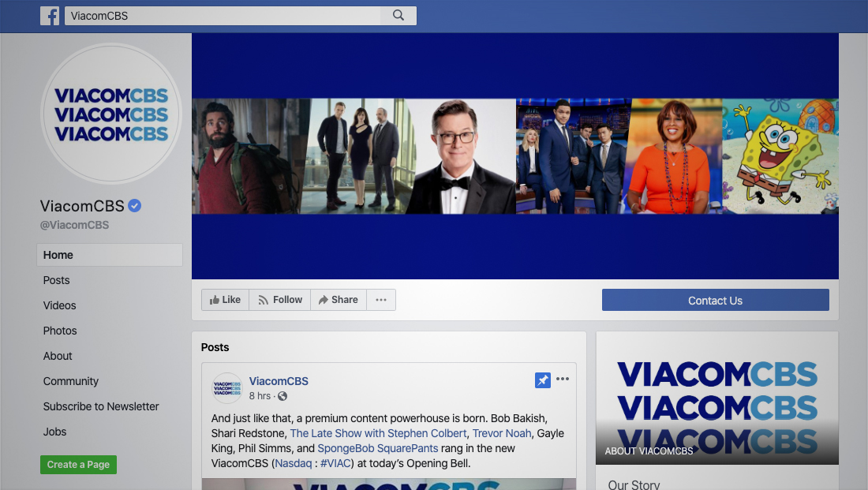Image resolution: width=868 pixels, height=490 pixels.
Task: Click the ViacomCBS post author name
Action: pyautogui.click(x=279, y=381)
